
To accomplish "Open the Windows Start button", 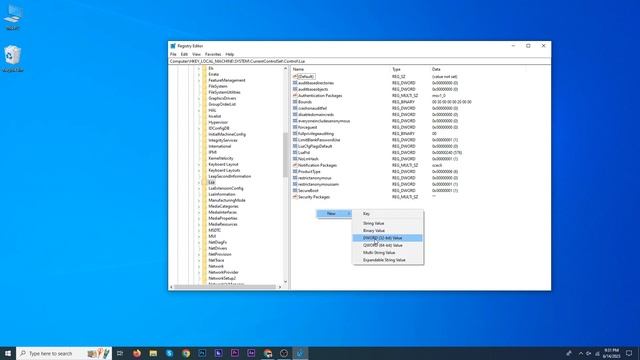I will tap(8, 353).
